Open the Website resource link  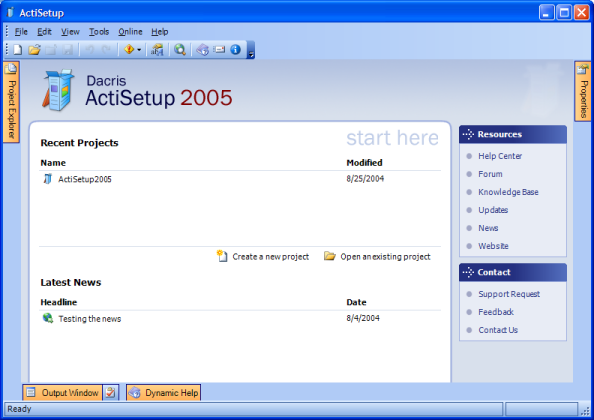point(493,246)
